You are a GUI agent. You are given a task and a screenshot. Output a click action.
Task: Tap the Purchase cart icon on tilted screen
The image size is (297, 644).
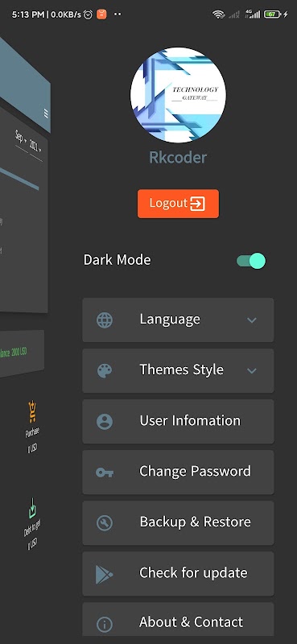[x=32, y=412]
